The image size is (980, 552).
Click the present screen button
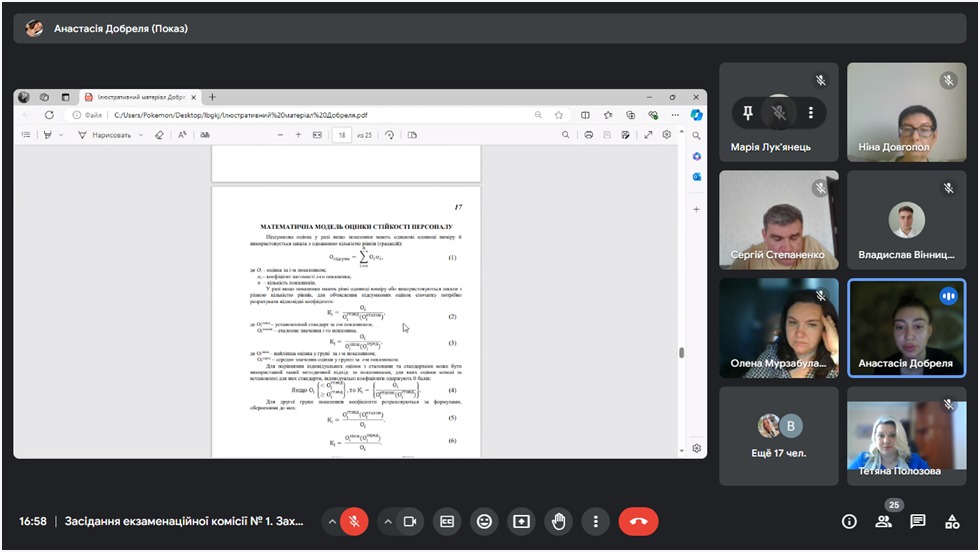pyautogui.click(x=521, y=521)
